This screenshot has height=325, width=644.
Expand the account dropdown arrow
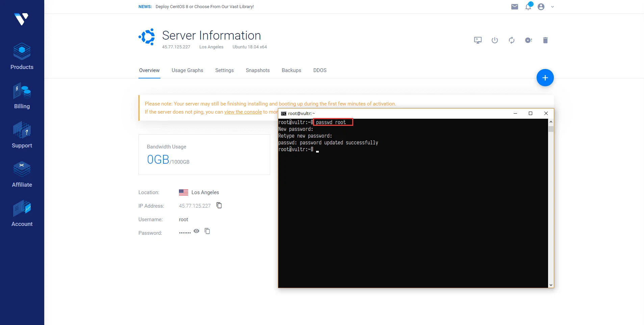pyautogui.click(x=552, y=7)
